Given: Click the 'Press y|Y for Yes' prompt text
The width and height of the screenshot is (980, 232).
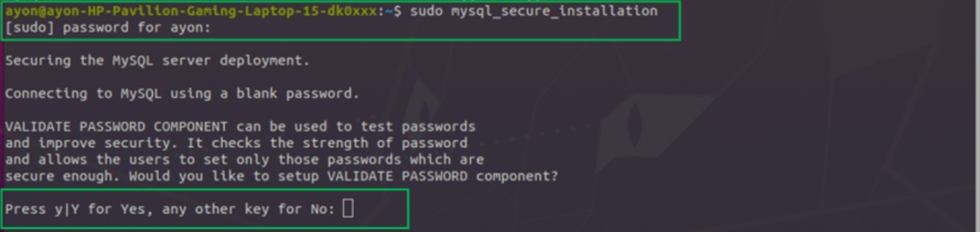Looking at the screenshot, I should point(75,209).
